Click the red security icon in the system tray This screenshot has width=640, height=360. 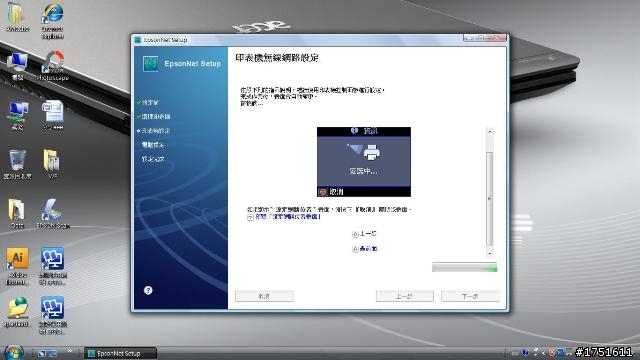(x=552, y=352)
